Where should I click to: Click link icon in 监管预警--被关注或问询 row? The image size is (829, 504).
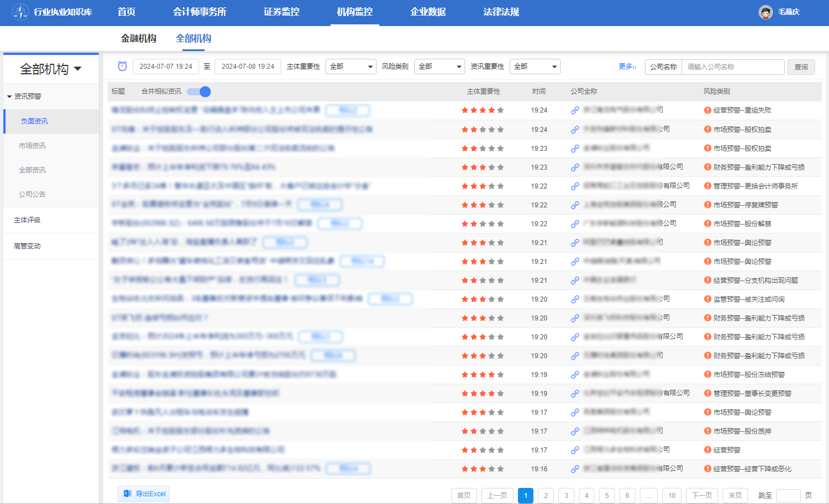click(x=575, y=299)
